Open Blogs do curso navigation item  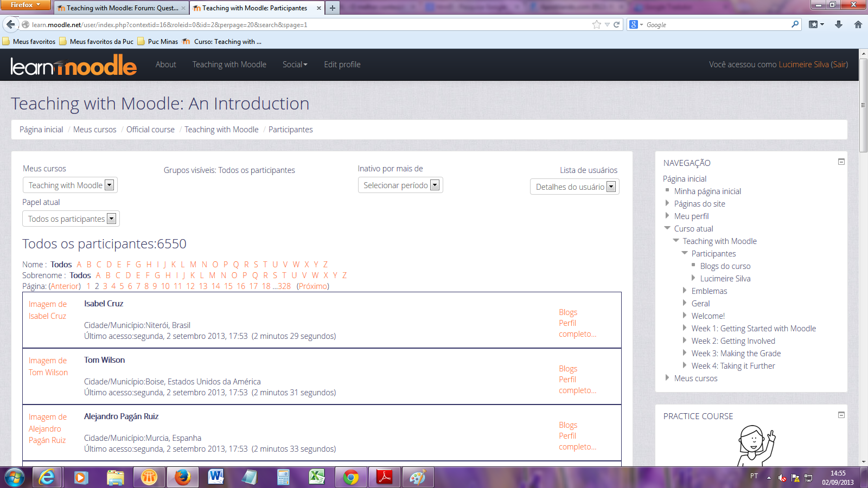[725, 266]
